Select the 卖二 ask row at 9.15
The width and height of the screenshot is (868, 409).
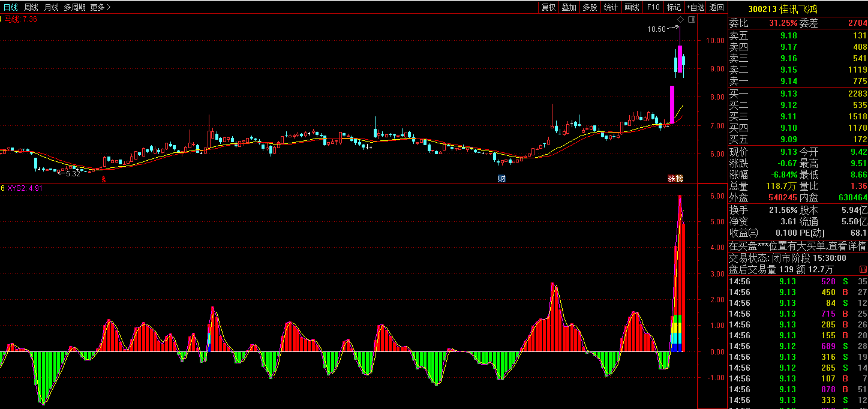(x=798, y=70)
